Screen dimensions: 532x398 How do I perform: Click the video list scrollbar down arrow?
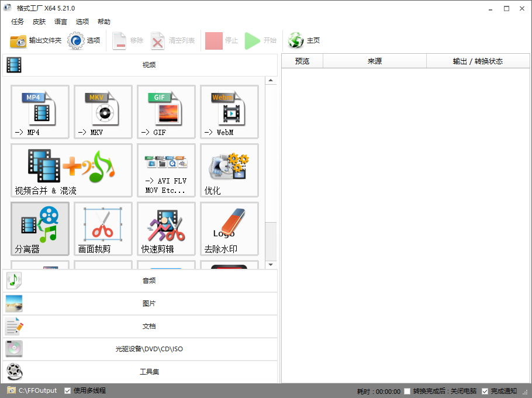[271, 265]
